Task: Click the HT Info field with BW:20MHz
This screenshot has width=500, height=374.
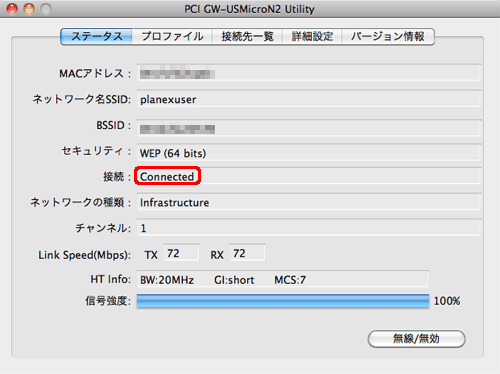Action: (x=283, y=279)
